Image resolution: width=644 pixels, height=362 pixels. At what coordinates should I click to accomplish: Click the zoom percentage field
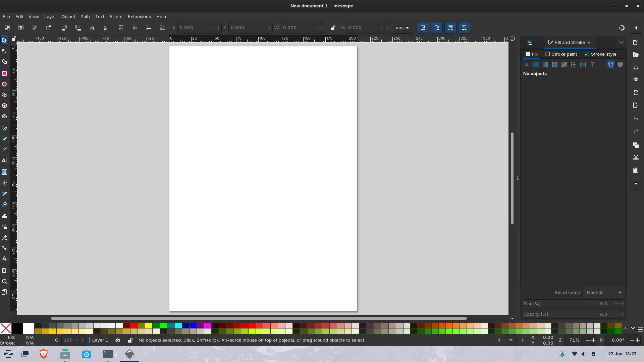(574, 340)
